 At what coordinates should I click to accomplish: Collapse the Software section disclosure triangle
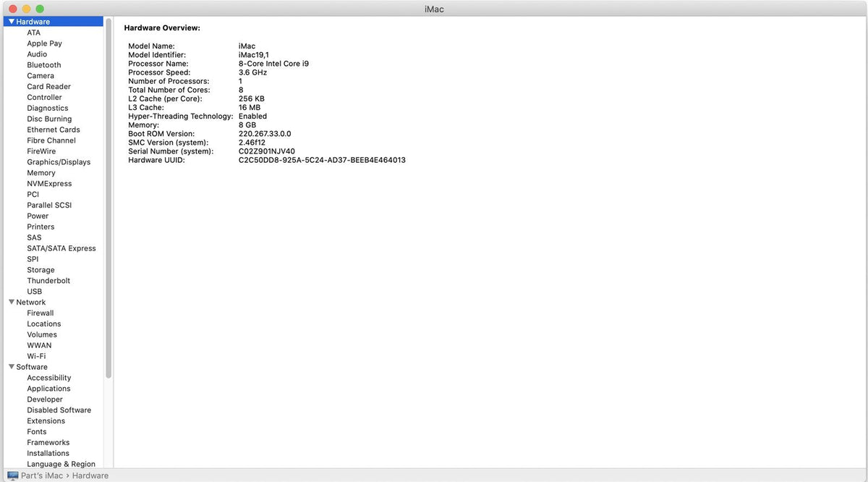click(10, 366)
